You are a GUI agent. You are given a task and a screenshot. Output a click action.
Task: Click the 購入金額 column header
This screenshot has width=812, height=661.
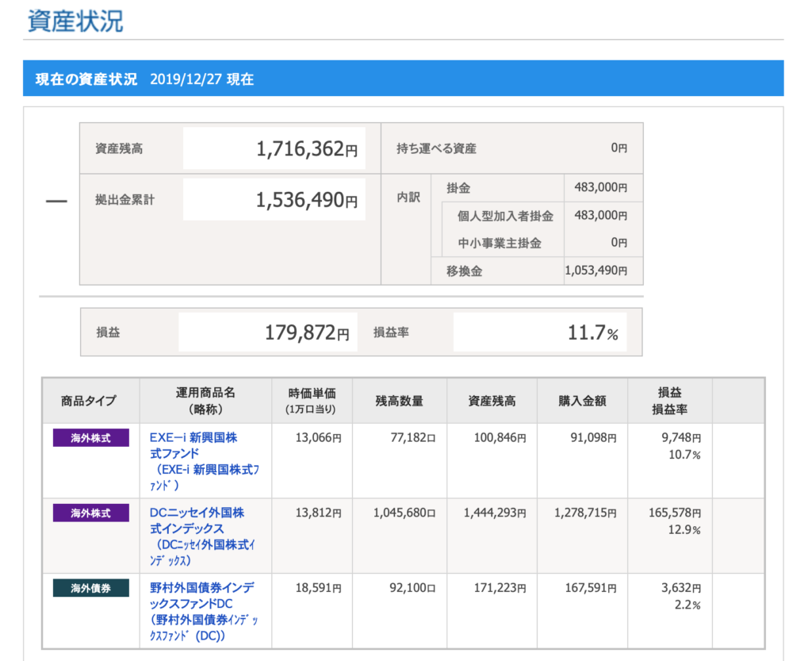[x=582, y=401]
